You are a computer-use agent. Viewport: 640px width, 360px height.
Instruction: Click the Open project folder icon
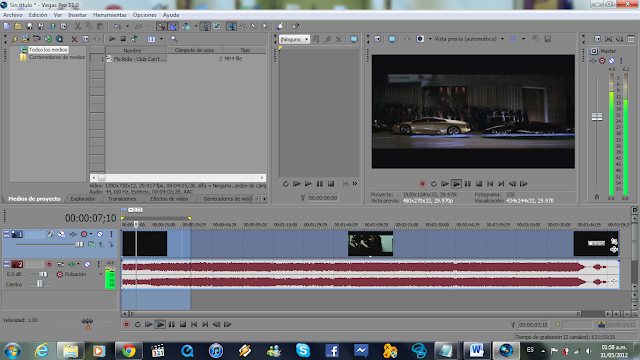(x=18, y=26)
